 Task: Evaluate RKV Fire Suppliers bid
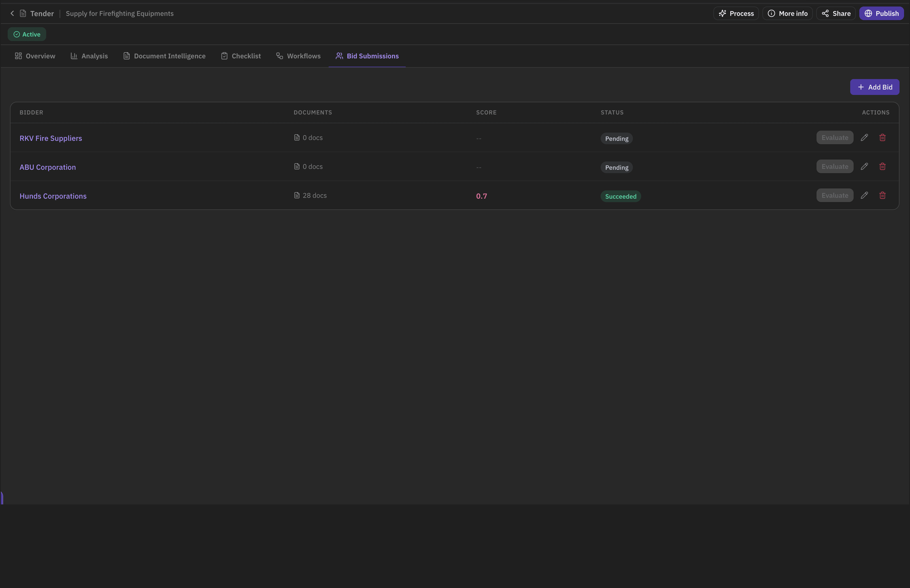(835, 137)
